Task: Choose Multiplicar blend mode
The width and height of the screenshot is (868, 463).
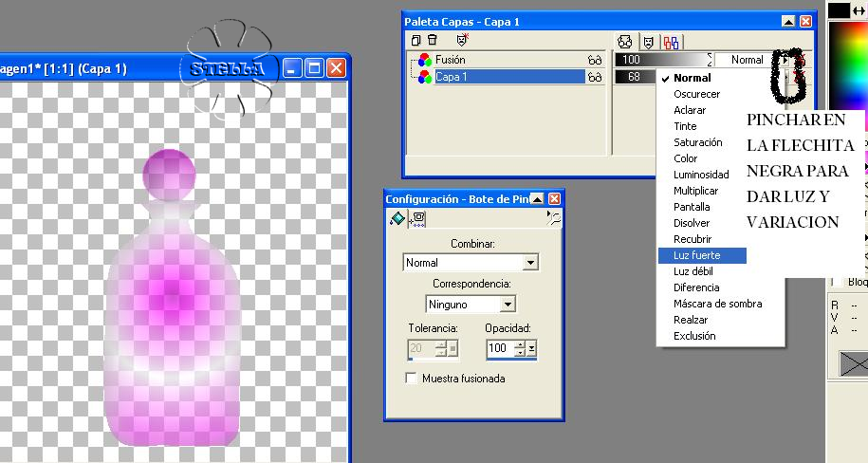Action: click(696, 191)
